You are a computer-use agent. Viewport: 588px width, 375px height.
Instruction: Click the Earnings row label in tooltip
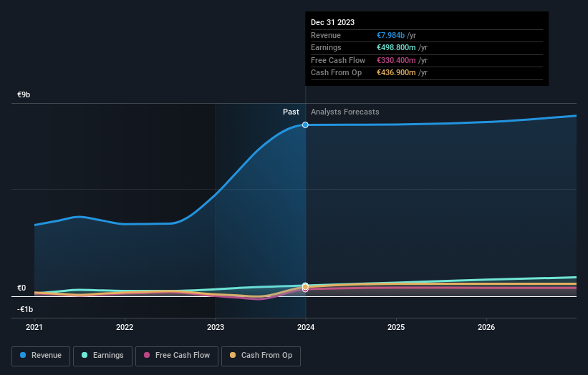click(327, 47)
